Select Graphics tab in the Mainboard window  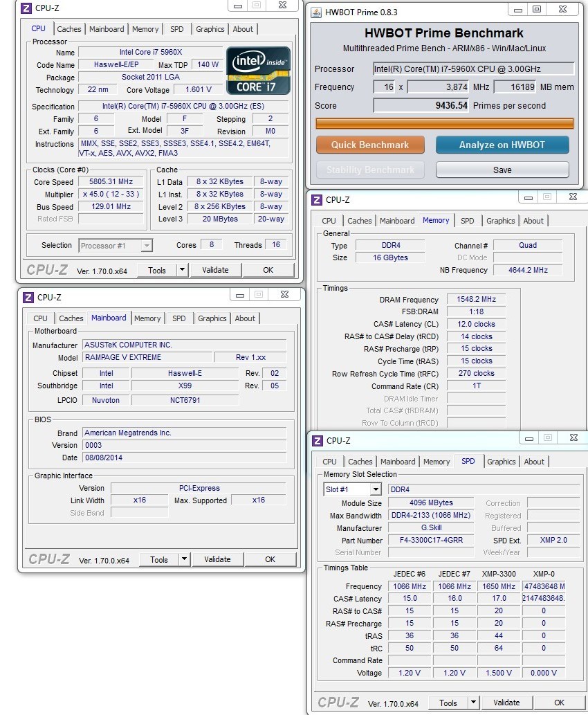212,318
